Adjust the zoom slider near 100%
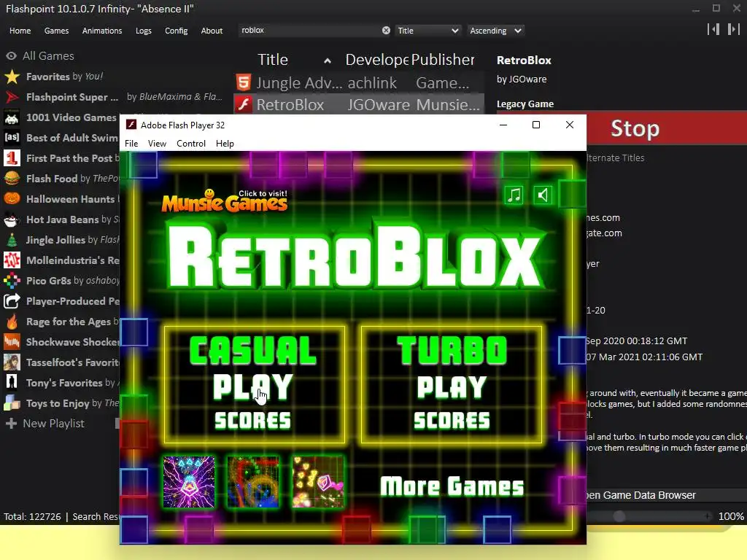 [x=619, y=516]
